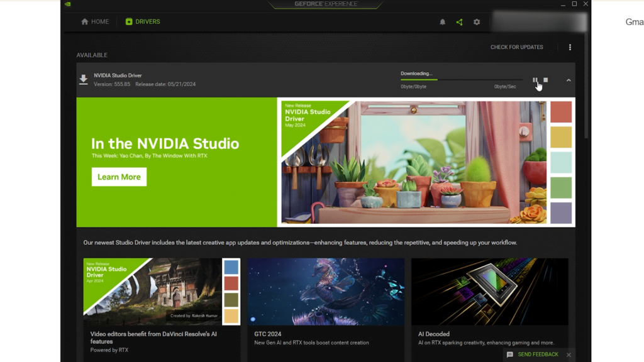Dismiss the Send Feedback bar
The width and height of the screenshot is (644, 362).
tap(569, 354)
